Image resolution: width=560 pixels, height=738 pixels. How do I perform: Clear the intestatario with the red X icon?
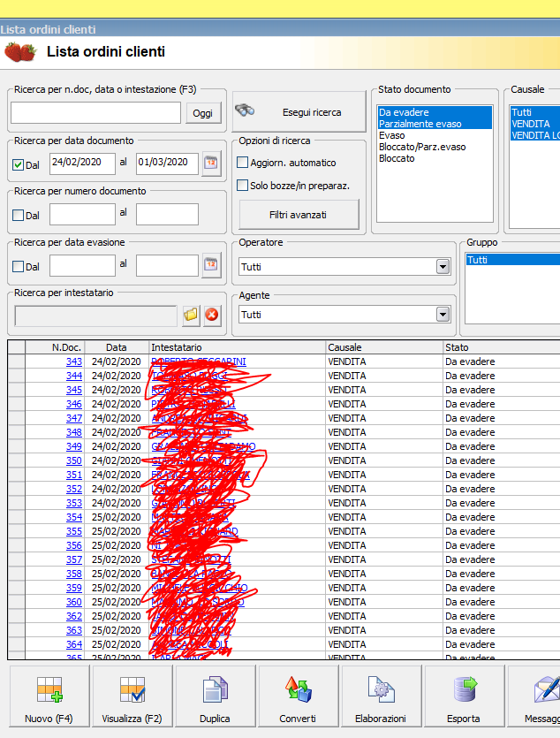[x=212, y=315]
